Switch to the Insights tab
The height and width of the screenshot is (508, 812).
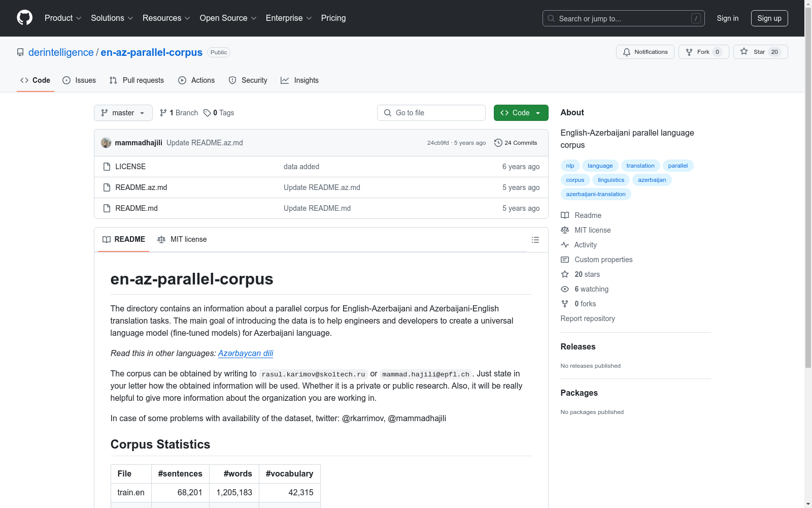click(x=299, y=80)
